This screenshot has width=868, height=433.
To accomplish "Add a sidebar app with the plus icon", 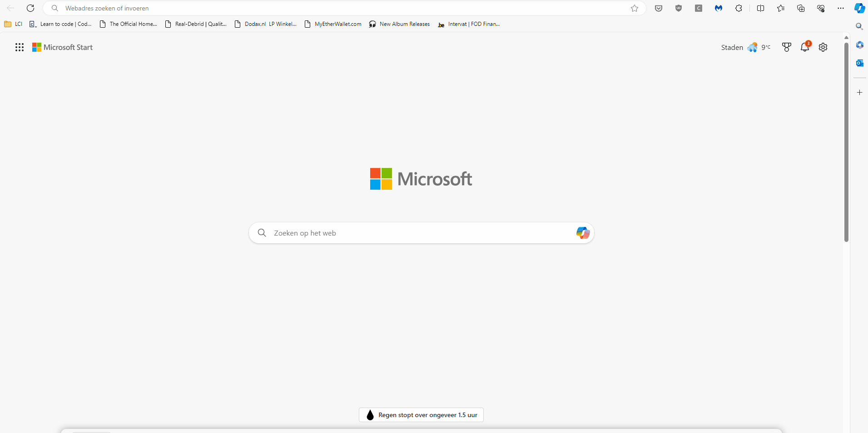I will tap(859, 92).
